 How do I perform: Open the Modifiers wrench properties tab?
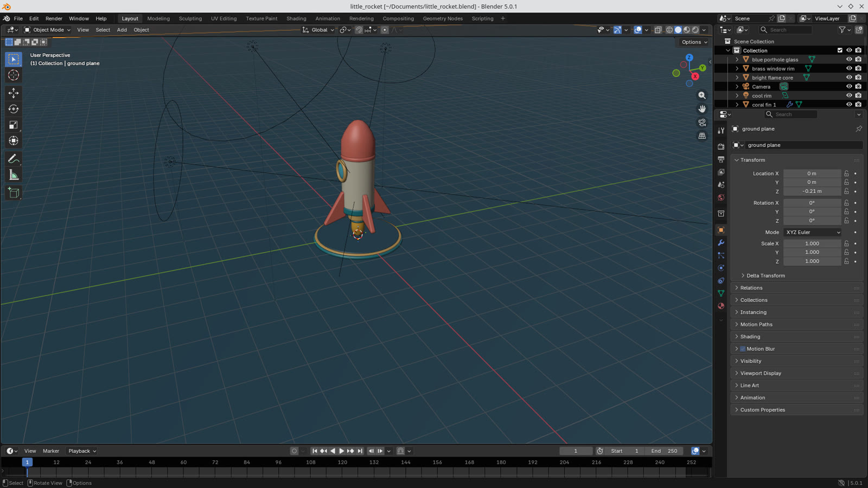721,242
